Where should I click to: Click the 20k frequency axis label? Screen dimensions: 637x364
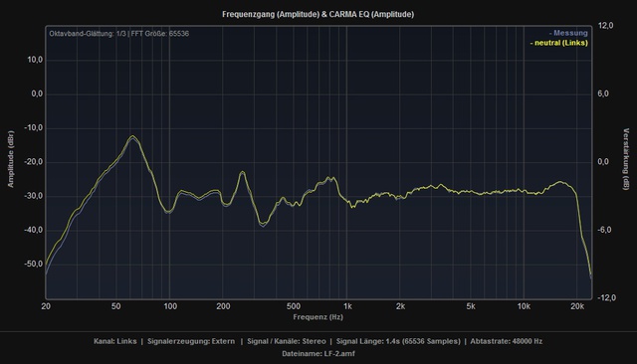coord(577,306)
